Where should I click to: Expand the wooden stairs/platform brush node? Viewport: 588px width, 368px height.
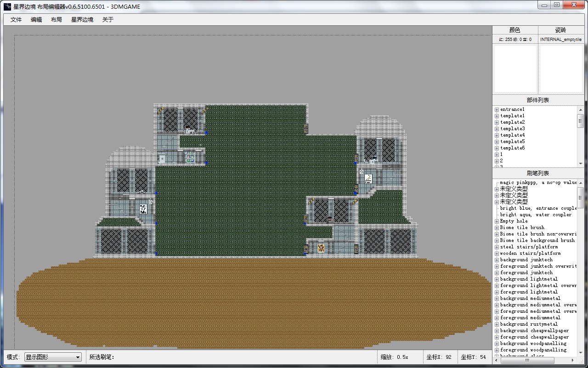tap(497, 253)
